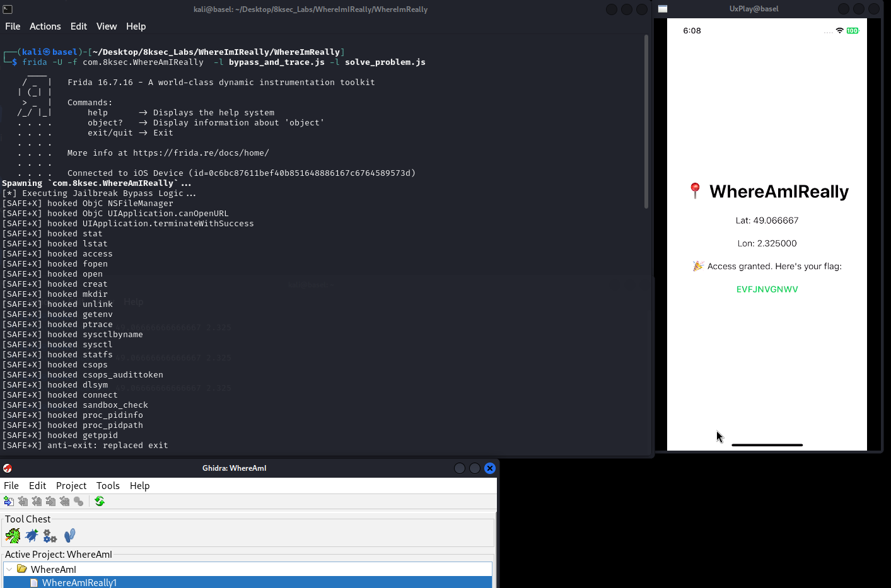Click the party popper icon beside Access granted

(698, 266)
